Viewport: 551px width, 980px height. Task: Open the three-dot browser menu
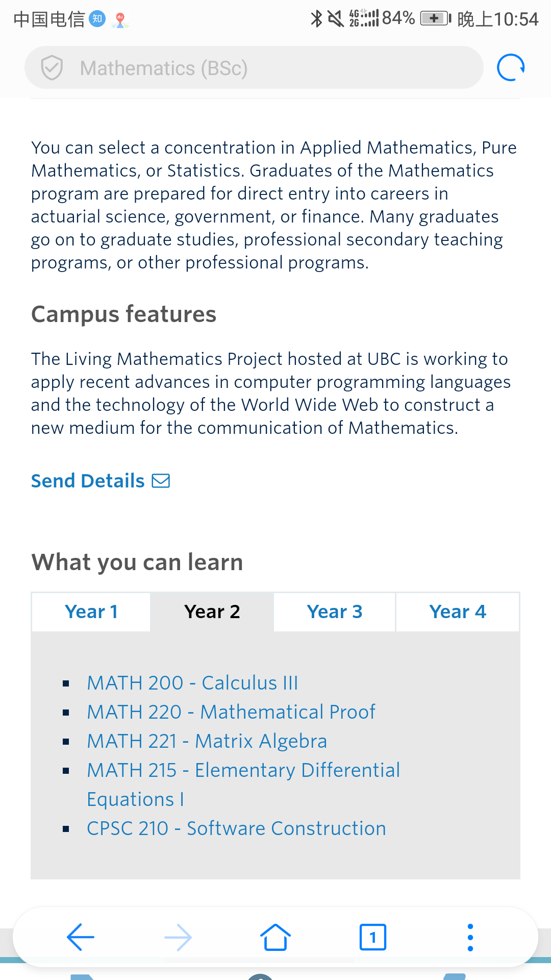point(470,937)
